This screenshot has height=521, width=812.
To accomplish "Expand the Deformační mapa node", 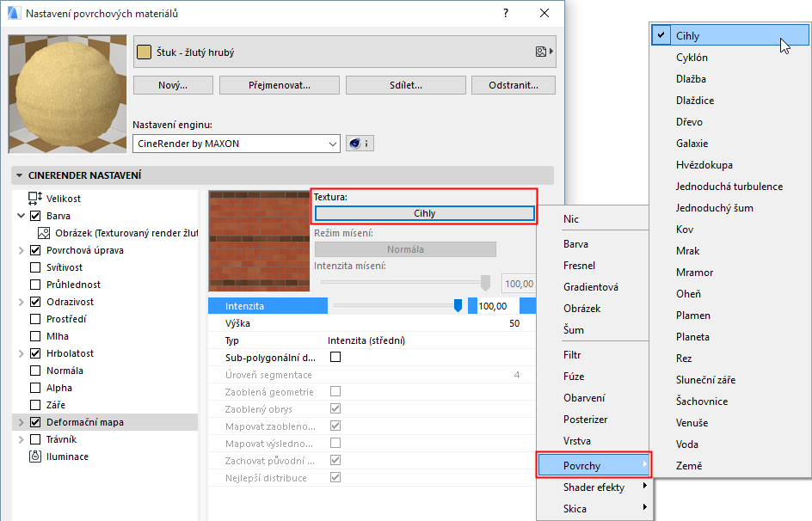I will click(22, 422).
